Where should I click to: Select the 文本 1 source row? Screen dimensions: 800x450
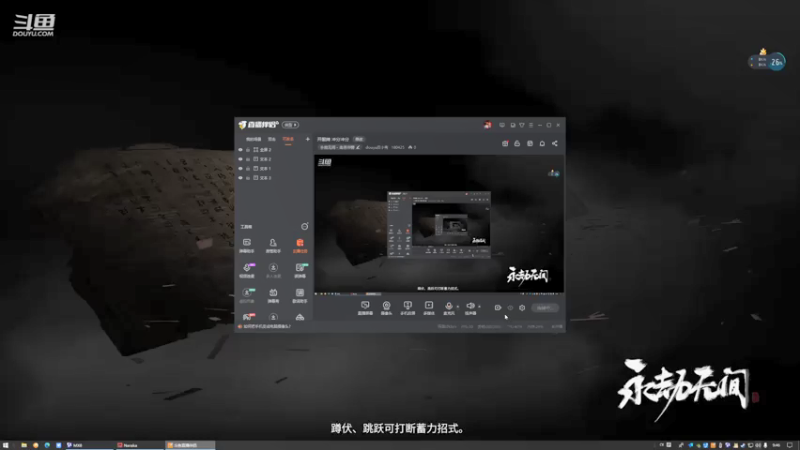point(274,168)
